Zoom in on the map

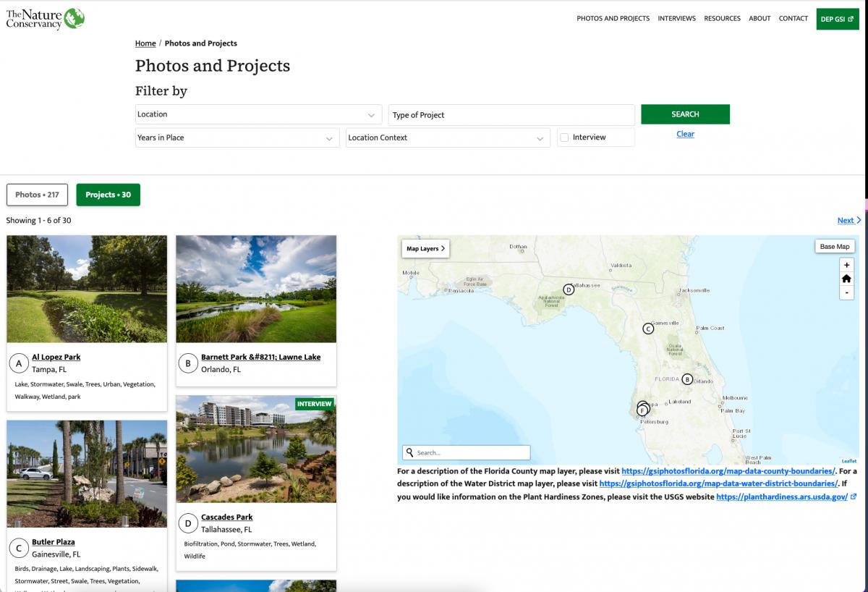click(846, 265)
